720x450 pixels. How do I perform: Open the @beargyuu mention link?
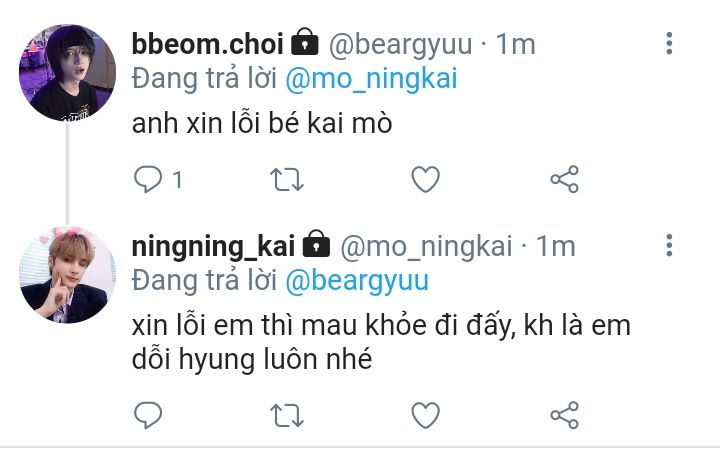[x=357, y=281]
